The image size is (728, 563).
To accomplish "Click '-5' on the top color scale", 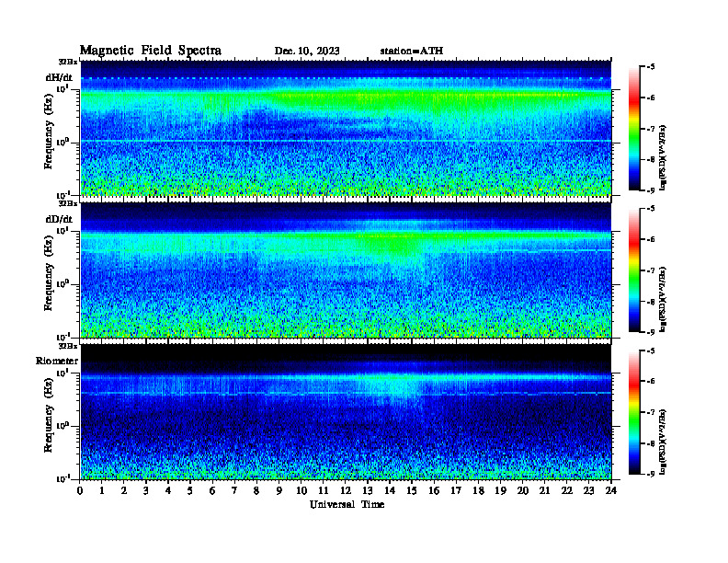I will click(x=651, y=67).
